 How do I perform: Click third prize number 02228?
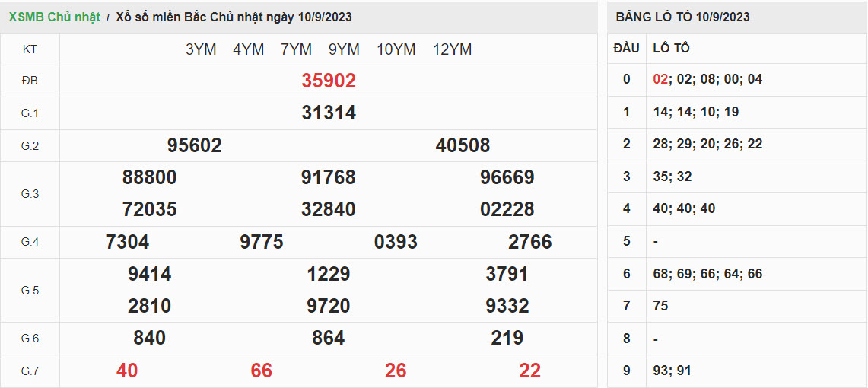[507, 209]
